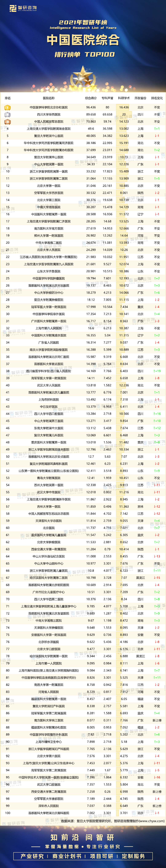Click 上海交通大学医学院附属瑞金医院 row name
This screenshot has height=868, width=166.
49,129
